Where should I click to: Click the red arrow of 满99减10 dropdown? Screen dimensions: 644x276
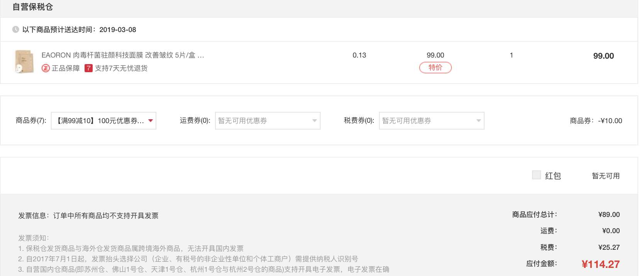coord(151,121)
